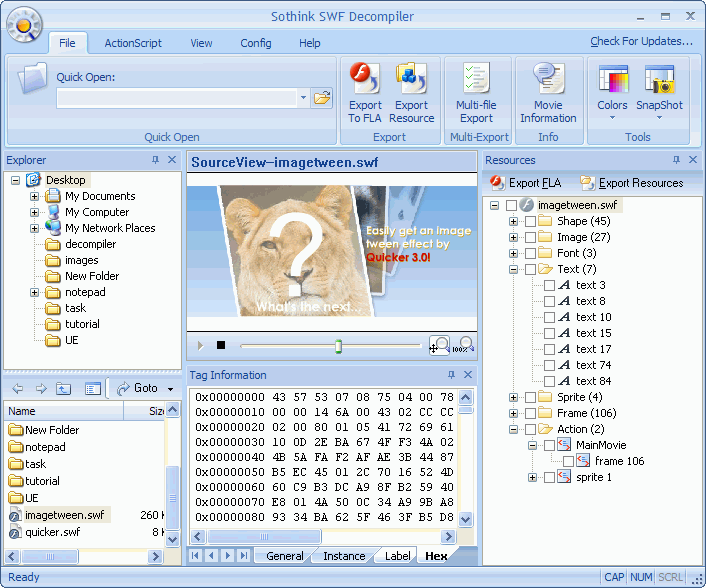Screen dimensions: 706x588
Task: Click the stop button in the preview
Action: click(221, 345)
